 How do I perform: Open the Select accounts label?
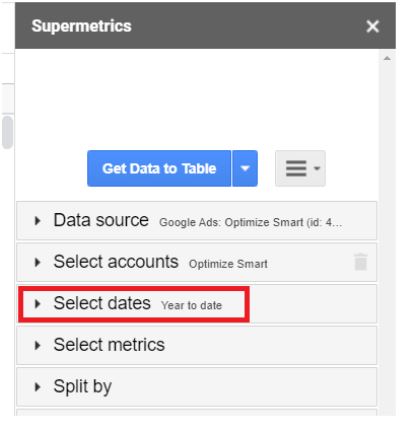(x=116, y=262)
